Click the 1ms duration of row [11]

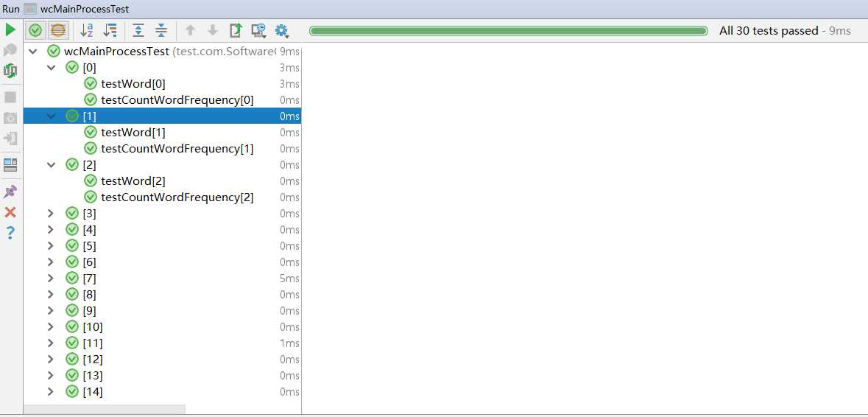pos(289,343)
